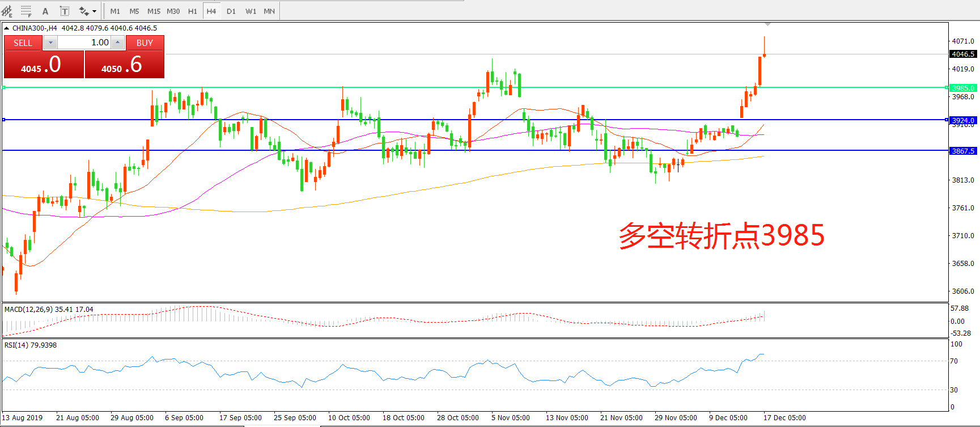Click the 1.00 volume input field
The width and height of the screenshot is (980, 427).
84,43
